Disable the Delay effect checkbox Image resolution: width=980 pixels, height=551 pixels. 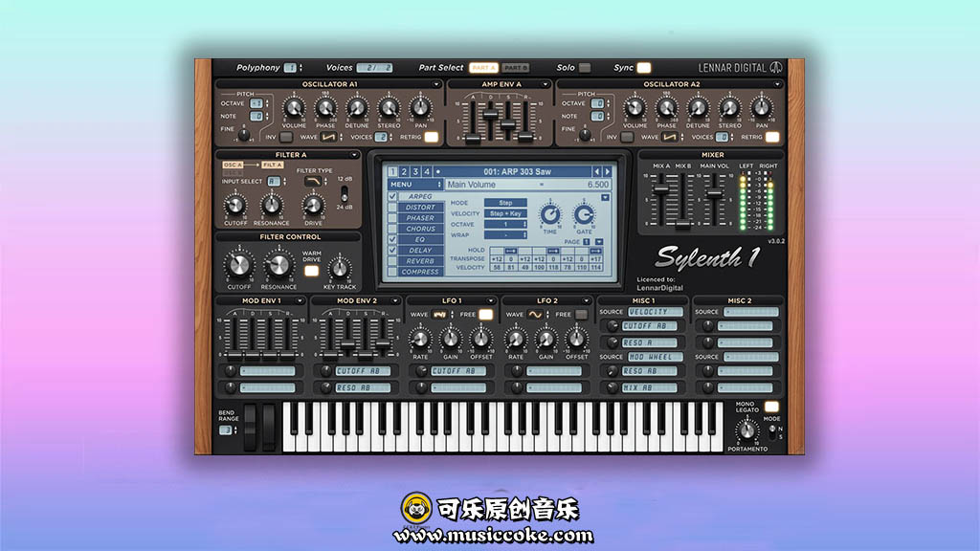coord(392,251)
